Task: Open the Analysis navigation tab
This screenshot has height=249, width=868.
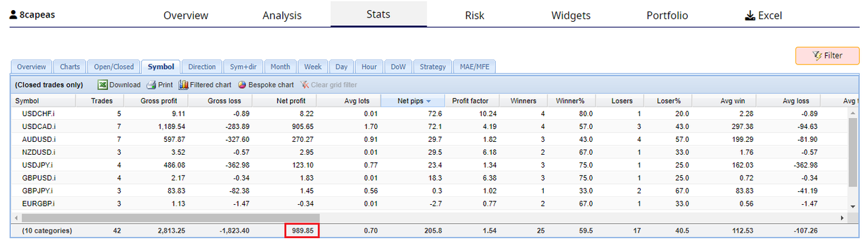Action: point(282,15)
